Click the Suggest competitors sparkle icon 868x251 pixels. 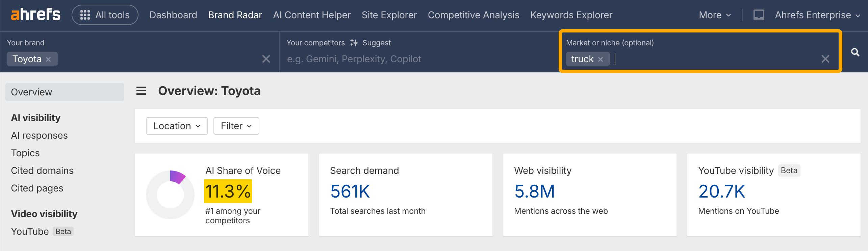point(354,43)
